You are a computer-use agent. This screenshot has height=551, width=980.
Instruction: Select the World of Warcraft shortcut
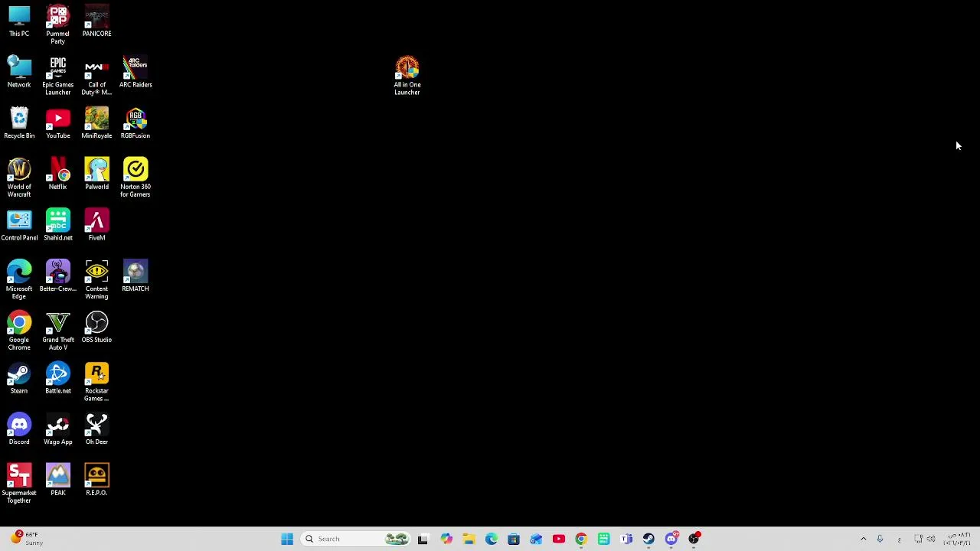tap(19, 178)
